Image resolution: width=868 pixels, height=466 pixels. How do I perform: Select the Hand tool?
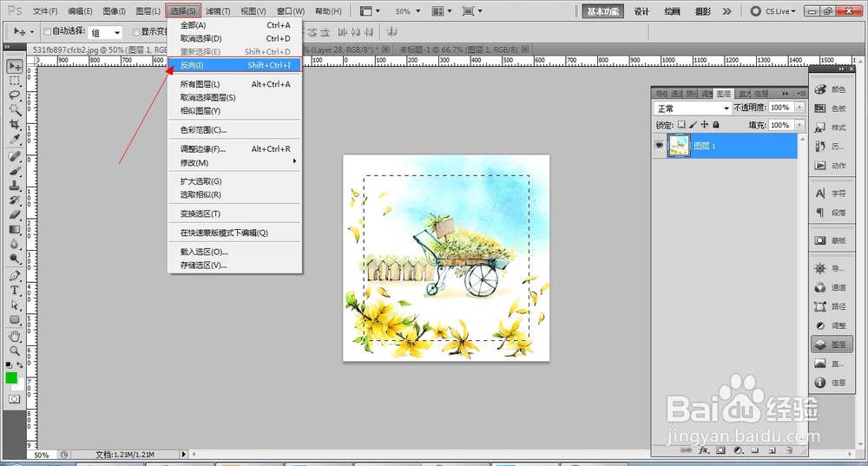pyautogui.click(x=15, y=337)
